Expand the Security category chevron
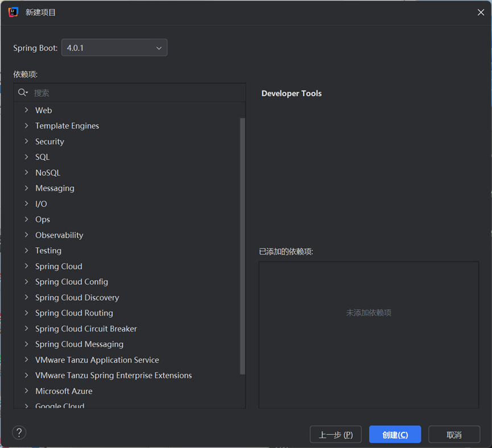The image size is (492, 448). tap(26, 142)
